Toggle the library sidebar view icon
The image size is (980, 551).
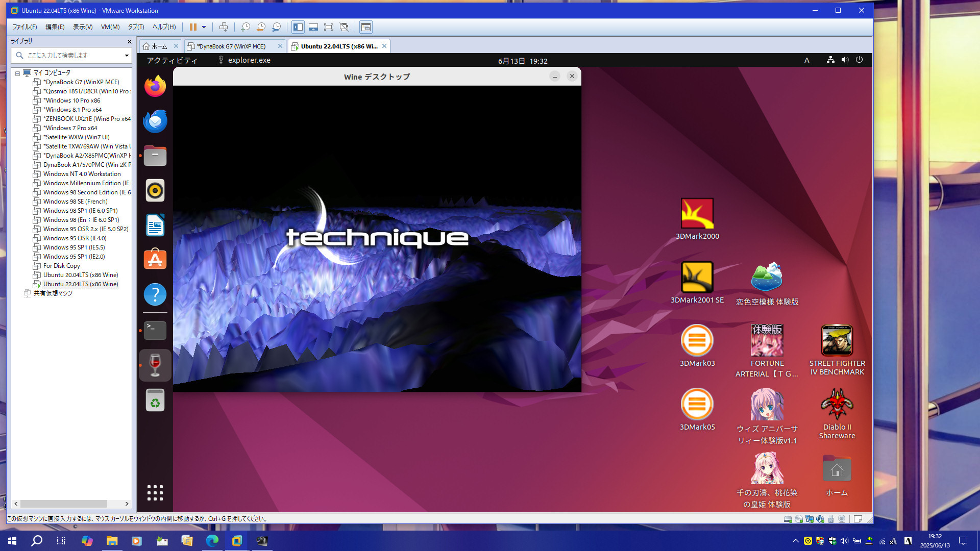point(298,27)
